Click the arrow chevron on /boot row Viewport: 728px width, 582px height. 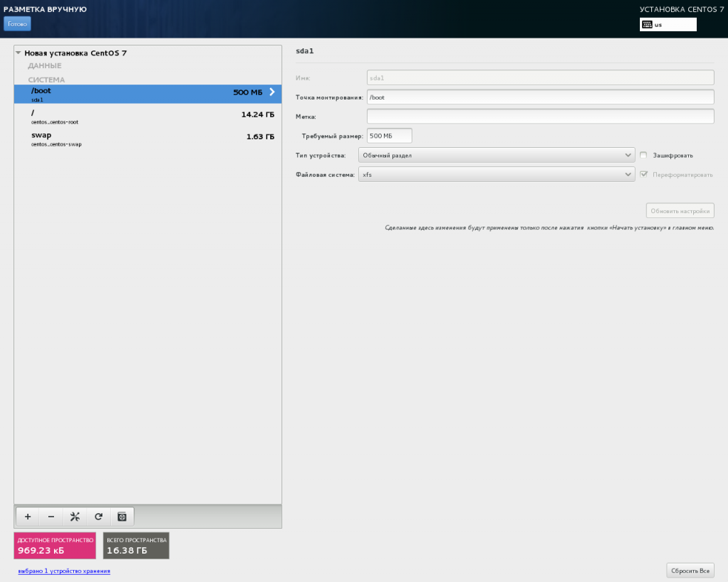tap(272, 92)
